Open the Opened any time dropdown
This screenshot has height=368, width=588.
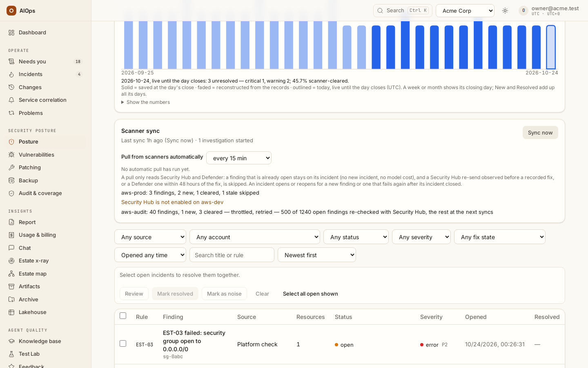click(150, 255)
